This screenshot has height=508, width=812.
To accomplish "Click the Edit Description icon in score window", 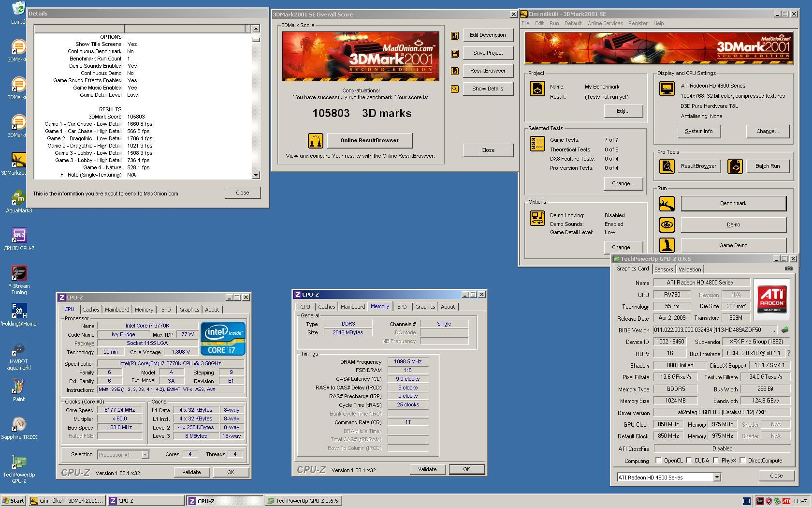I will (455, 35).
